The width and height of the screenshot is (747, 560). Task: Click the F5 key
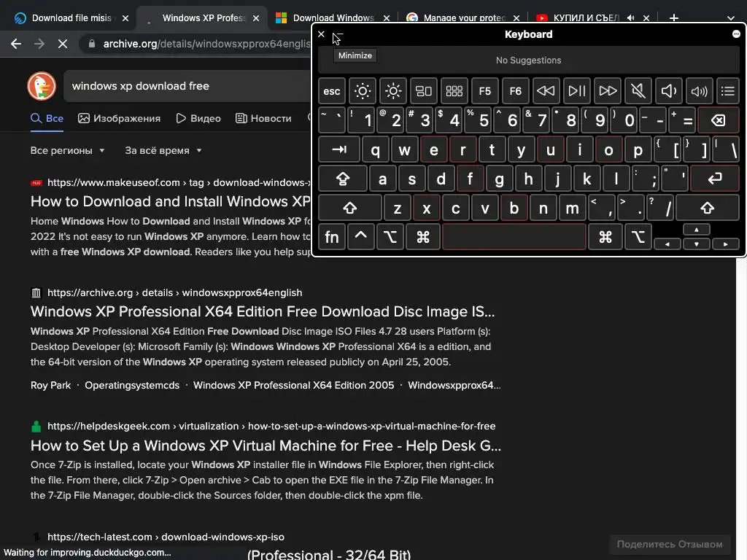484,90
